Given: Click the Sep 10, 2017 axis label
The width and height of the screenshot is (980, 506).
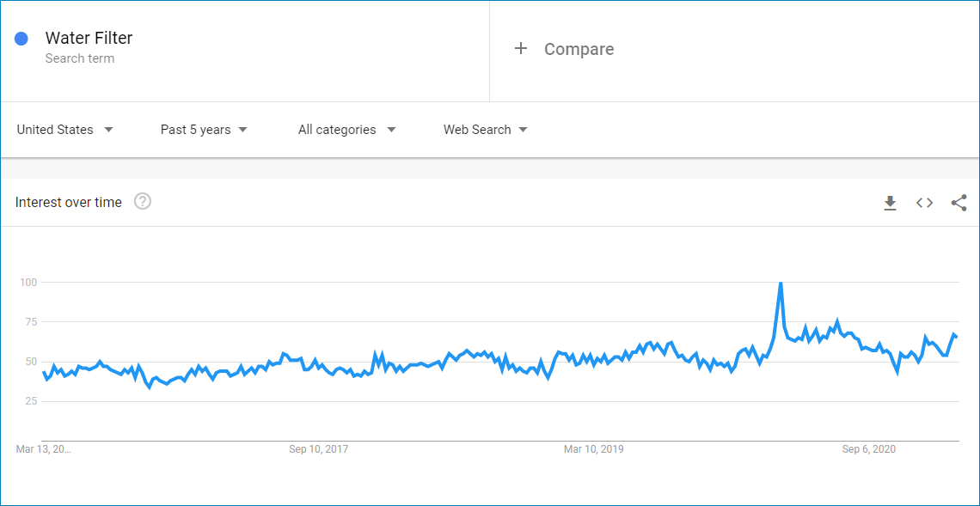Looking at the screenshot, I should [319, 448].
